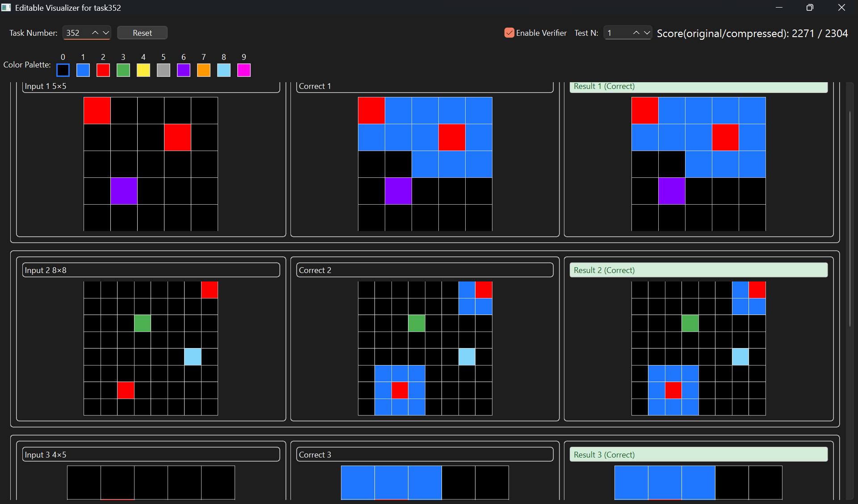Choose red color 2 from palette
858x504 pixels.
(103, 70)
